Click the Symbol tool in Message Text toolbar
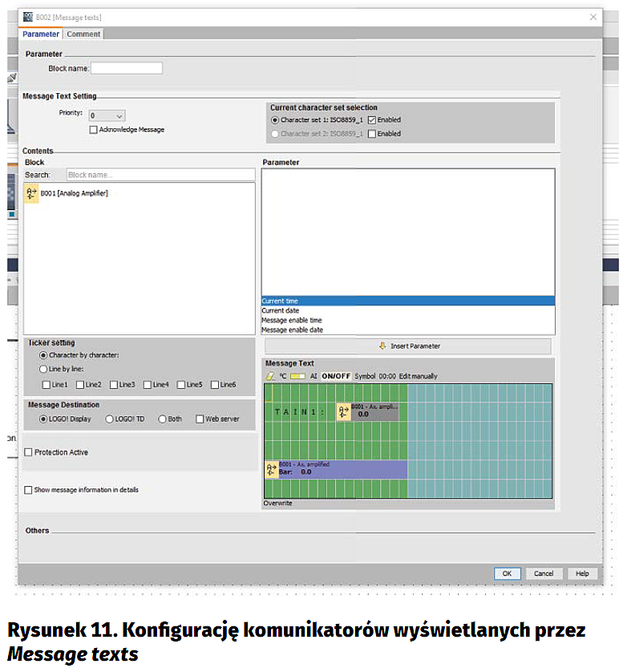This screenshot has height=672, width=627. (x=365, y=376)
